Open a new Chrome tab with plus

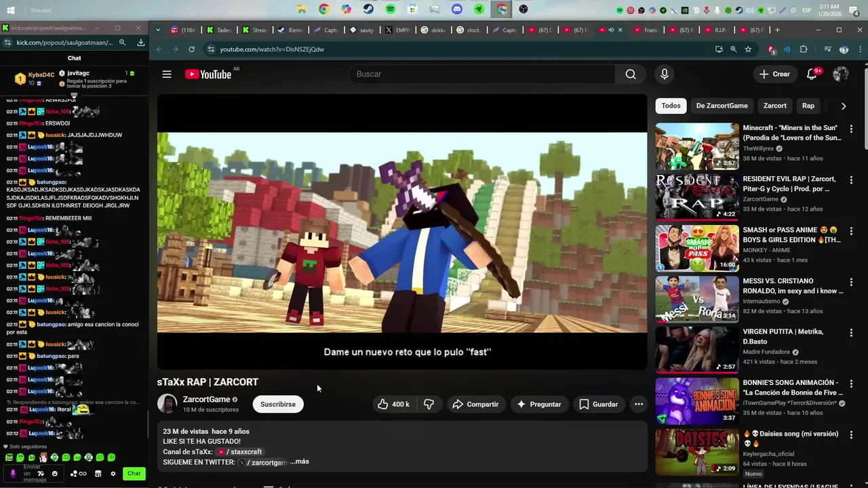point(777,30)
